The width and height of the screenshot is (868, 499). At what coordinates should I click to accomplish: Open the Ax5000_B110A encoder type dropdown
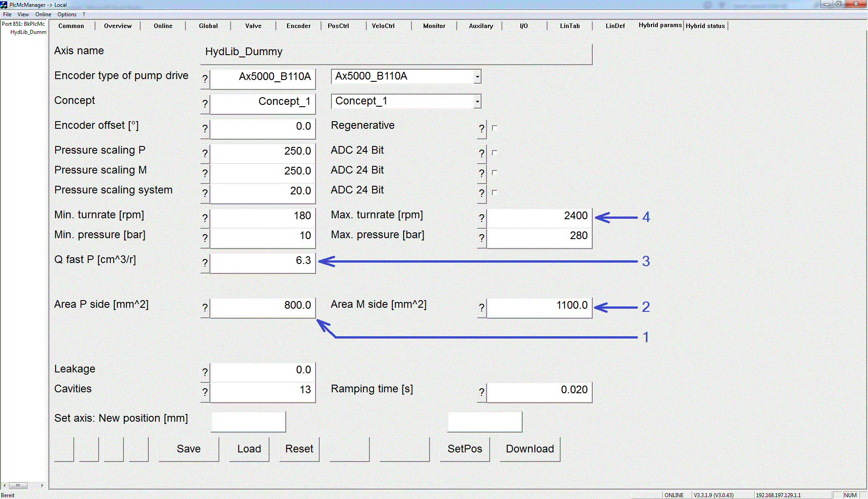pyautogui.click(x=477, y=76)
